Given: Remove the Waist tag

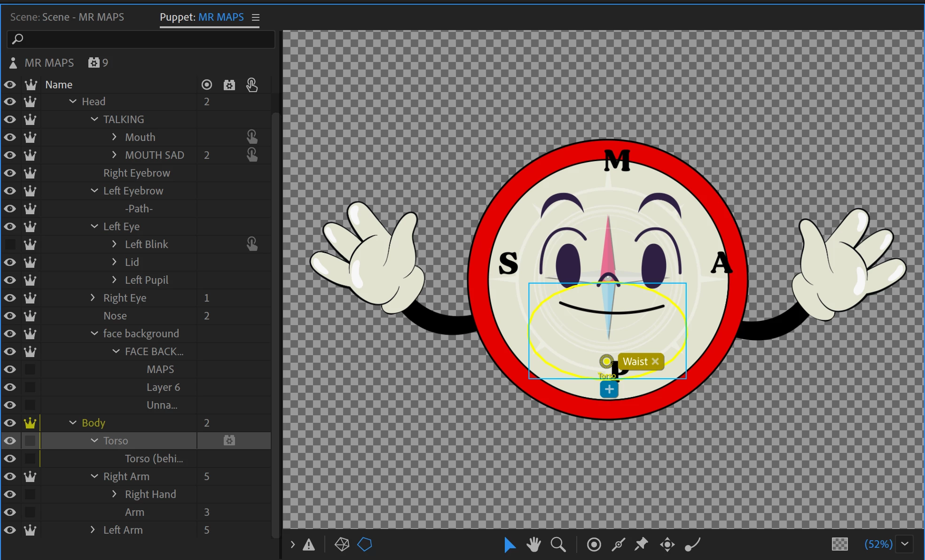Looking at the screenshot, I should click(x=655, y=361).
